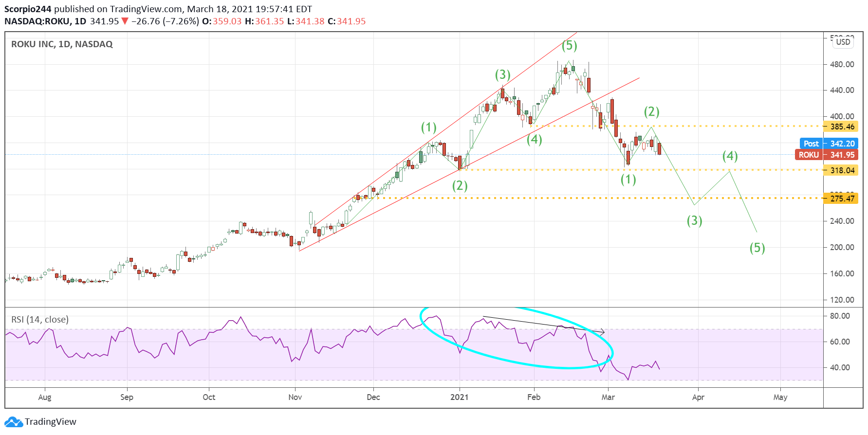Click the 400.00 price axis label
The width and height of the screenshot is (868, 435).
pos(842,116)
